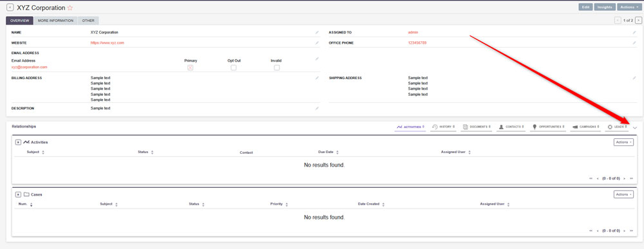Open History relationship shortcut
Screen dimensions: 644x249
pos(444,127)
